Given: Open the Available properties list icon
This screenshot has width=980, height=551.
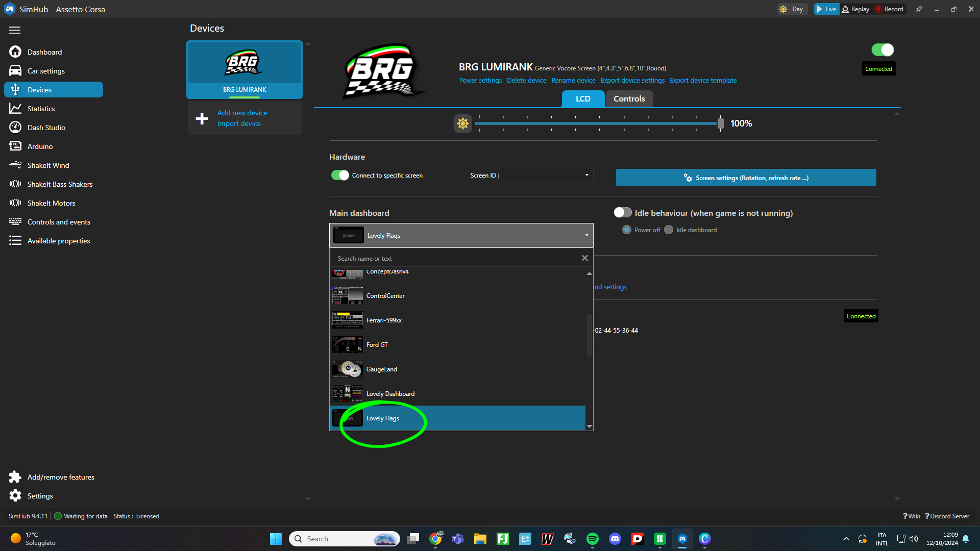Looking at the screenshot, I should pos(15,241).
